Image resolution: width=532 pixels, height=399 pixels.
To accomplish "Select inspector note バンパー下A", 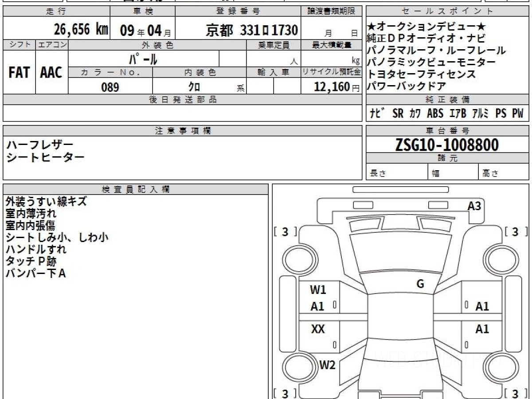I will click(35, 273).
